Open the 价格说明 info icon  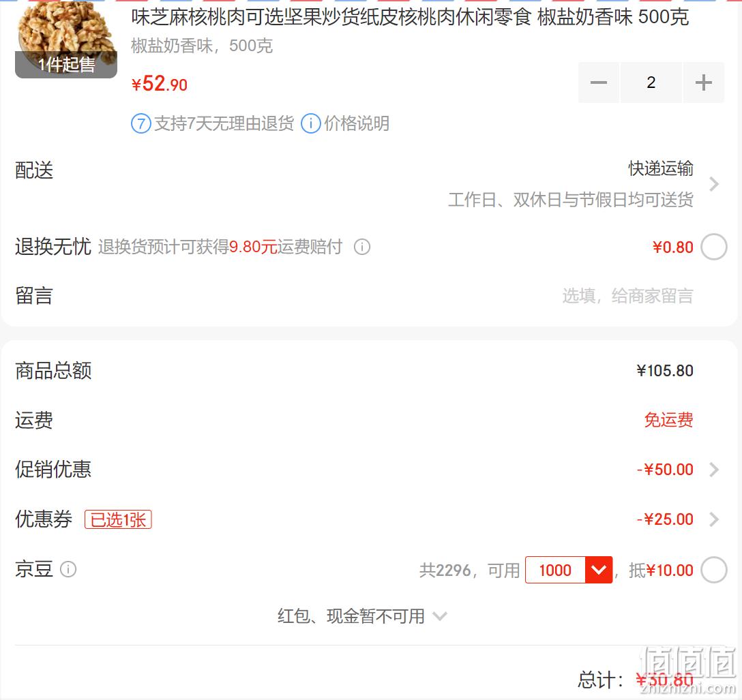point(311,124)
